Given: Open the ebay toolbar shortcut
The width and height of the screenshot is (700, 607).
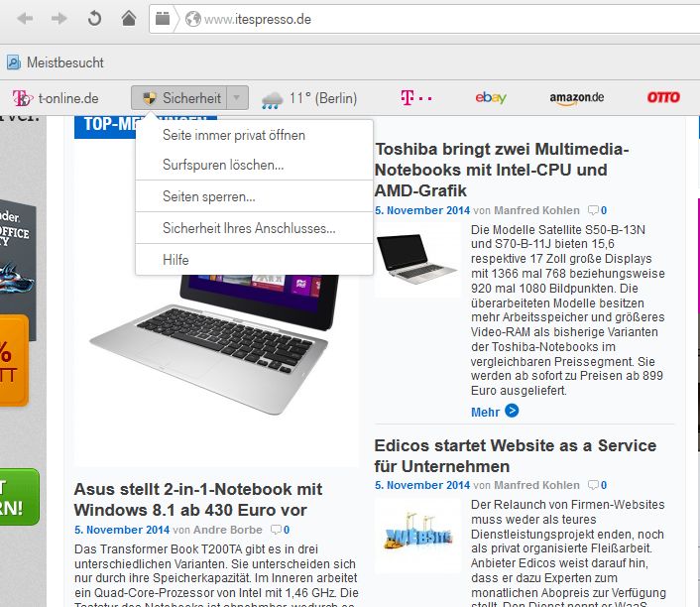Looking at the screenshot, I should tap(491, 97).
